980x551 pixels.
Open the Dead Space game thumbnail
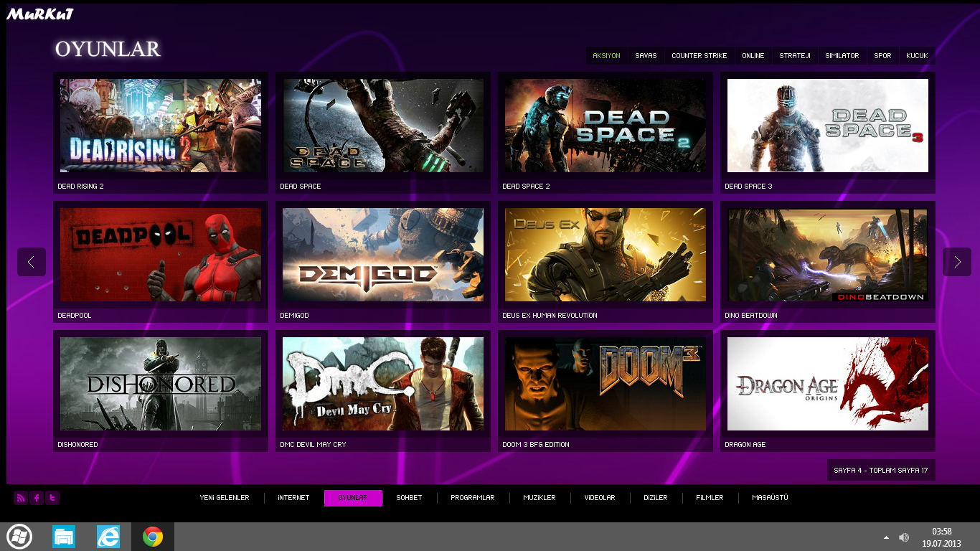pos(383,126)
